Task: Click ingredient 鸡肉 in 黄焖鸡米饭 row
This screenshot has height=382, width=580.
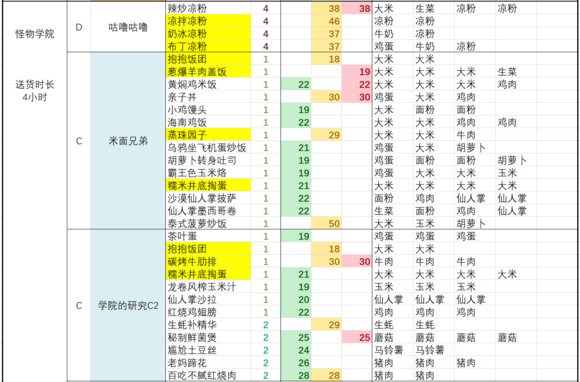Action: tap(507, 84)
